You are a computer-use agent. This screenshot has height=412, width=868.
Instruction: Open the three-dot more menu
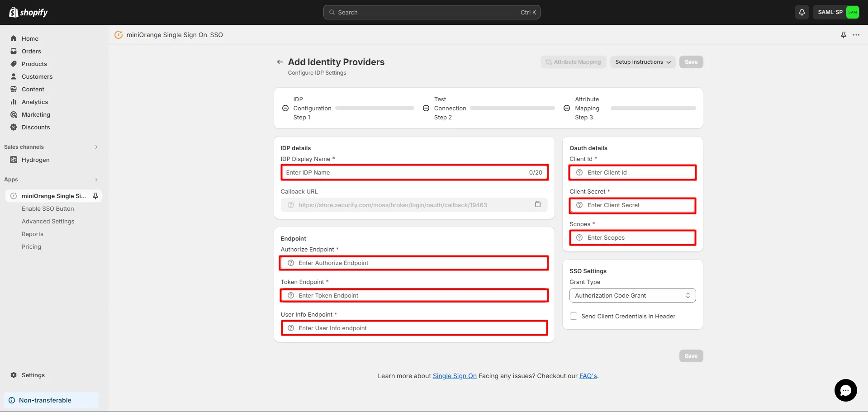tap(856, 35)
